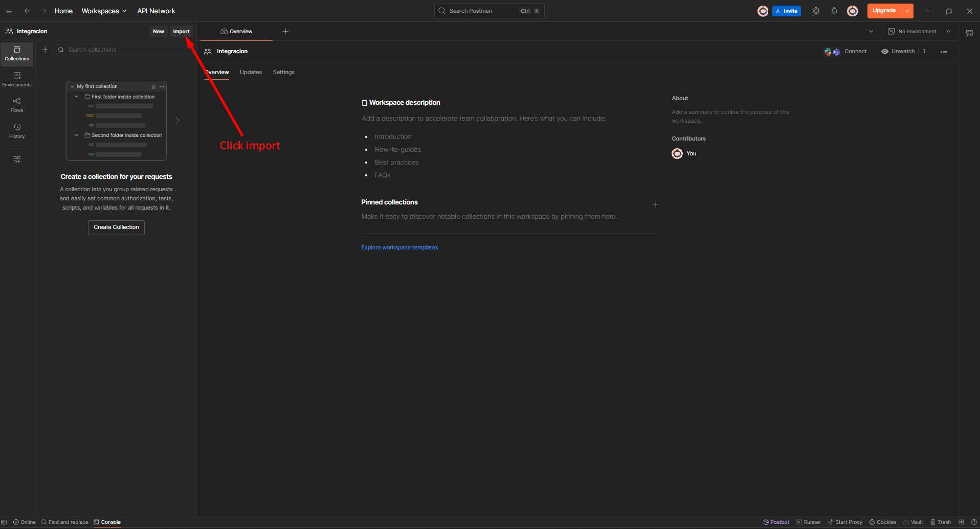This screenshot has height=529, width=980.
Task: Toggle Unwatch on the Integracion workspace
Action: click(x=898, y=51)
